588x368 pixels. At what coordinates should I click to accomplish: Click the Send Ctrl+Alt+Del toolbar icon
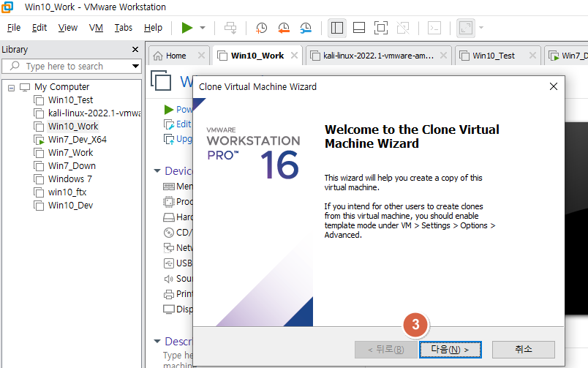pos(230,28)
